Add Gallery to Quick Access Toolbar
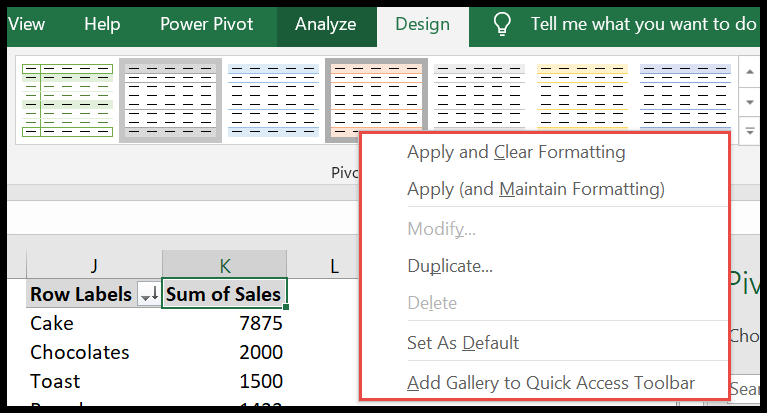767x413 pixels. tap(550, 383)
